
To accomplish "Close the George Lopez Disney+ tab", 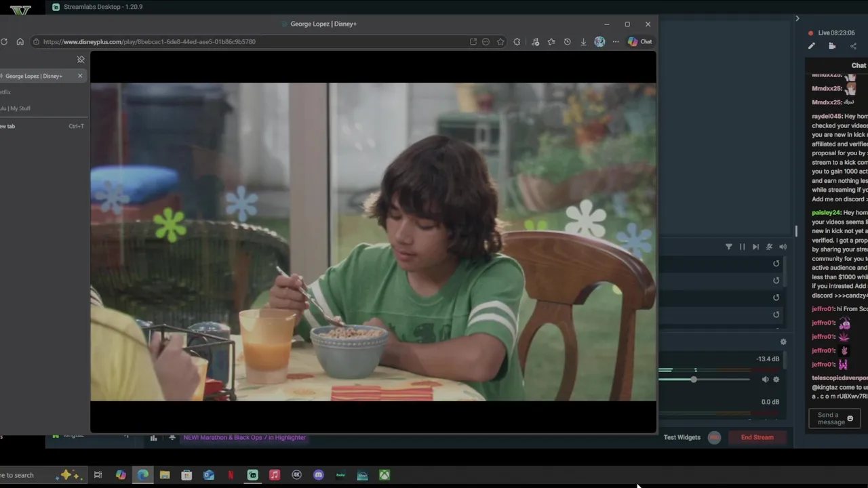I will (80, 76).
